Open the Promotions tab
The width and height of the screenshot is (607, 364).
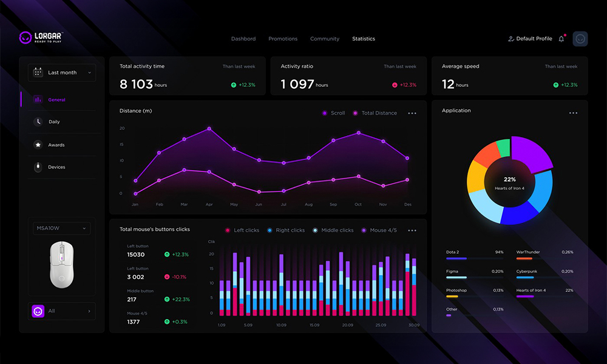(x=283, y=39)
